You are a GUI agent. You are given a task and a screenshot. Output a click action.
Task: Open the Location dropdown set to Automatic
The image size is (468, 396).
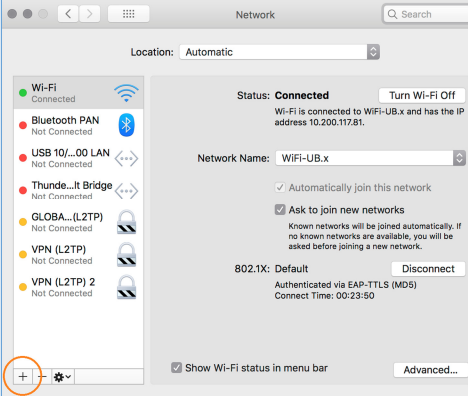click(279, 52)
